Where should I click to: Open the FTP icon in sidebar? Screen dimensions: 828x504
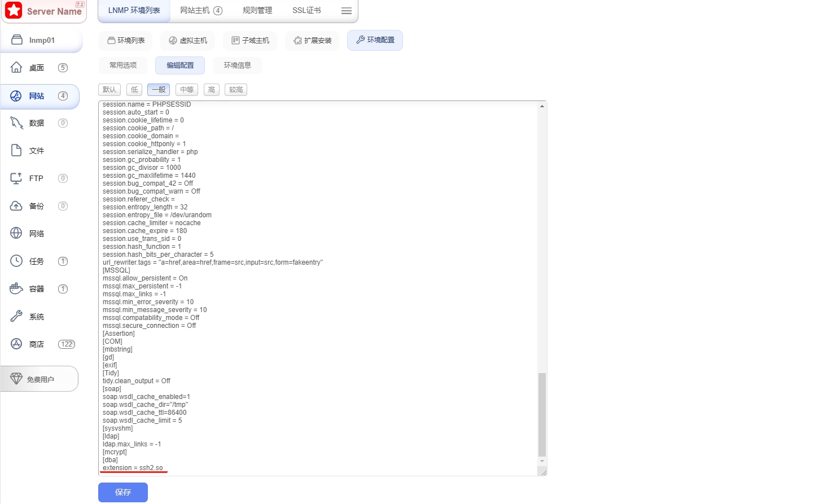coord(17,178)
